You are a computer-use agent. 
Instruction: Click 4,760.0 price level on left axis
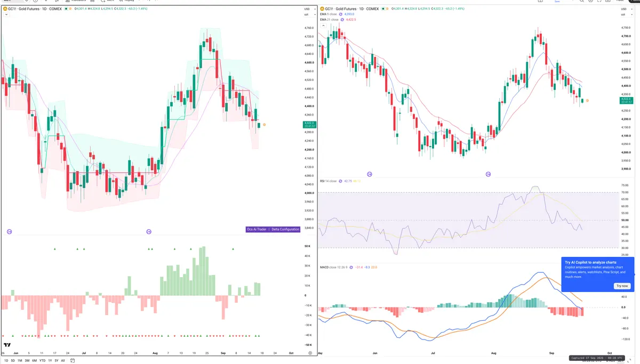(x=309, y=28)
